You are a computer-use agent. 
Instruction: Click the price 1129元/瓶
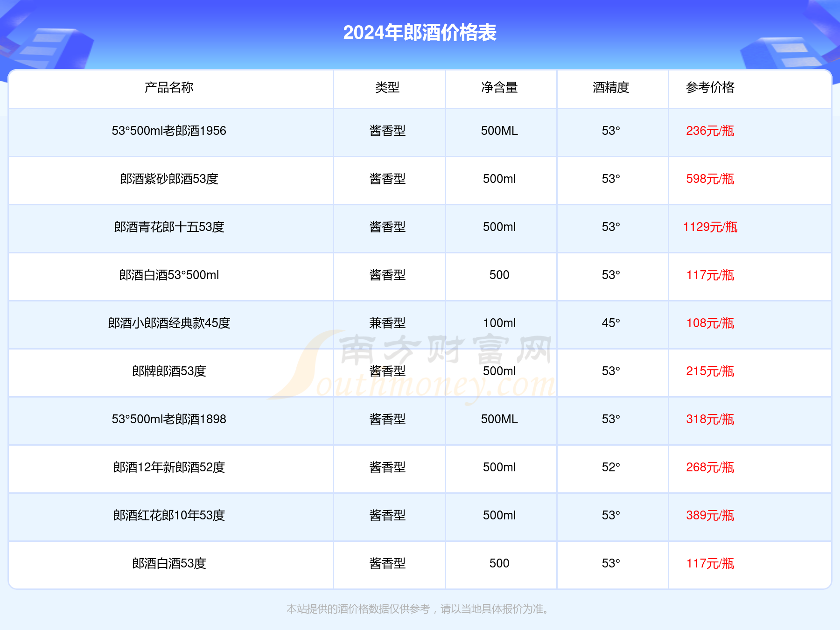click(x=710, y=227)
